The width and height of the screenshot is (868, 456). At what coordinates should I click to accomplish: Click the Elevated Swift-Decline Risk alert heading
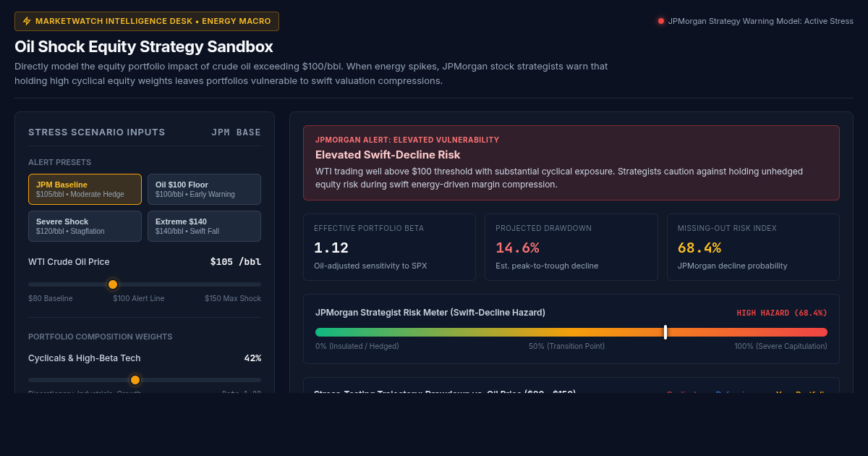pos(388,155)
